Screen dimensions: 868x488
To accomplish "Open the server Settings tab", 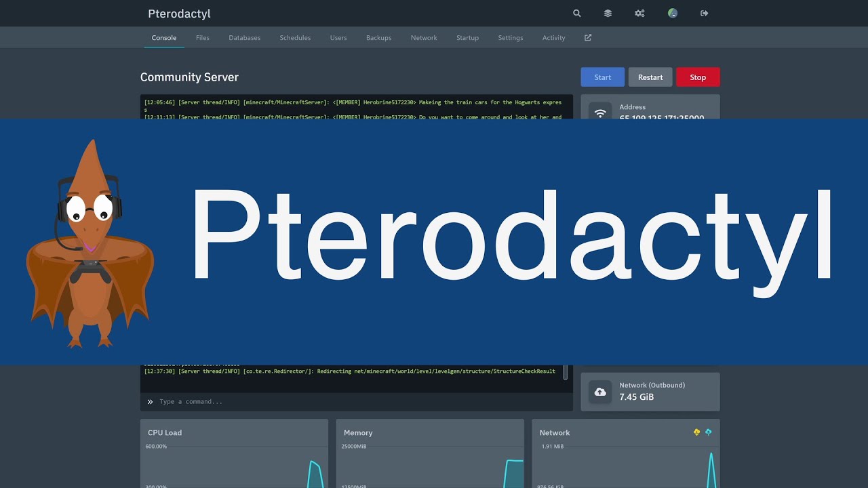I will [511, 38].
